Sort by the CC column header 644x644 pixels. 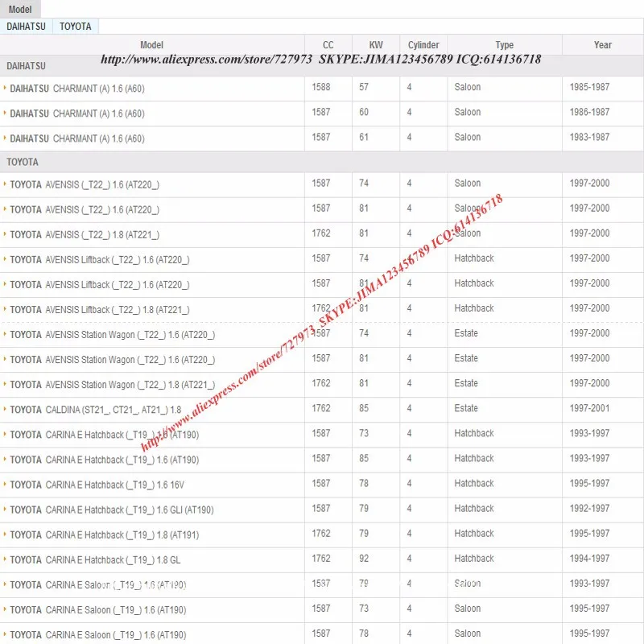pyautogui.click(x=328, y=45)
